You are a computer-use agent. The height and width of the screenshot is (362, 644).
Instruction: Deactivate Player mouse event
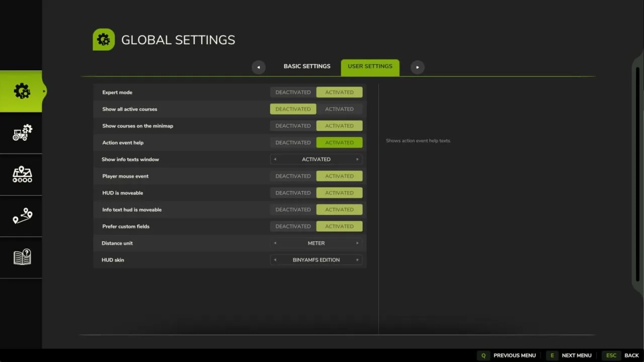point(293,176)
